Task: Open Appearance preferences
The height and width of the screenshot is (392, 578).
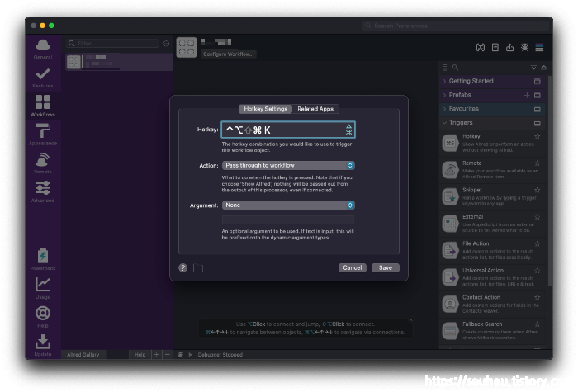Action: point(43,135)
